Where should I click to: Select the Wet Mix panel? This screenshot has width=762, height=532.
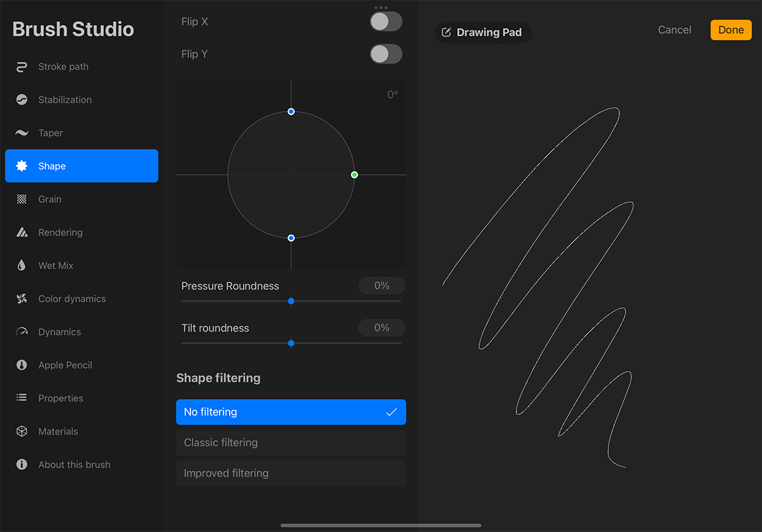click(57, 265)
